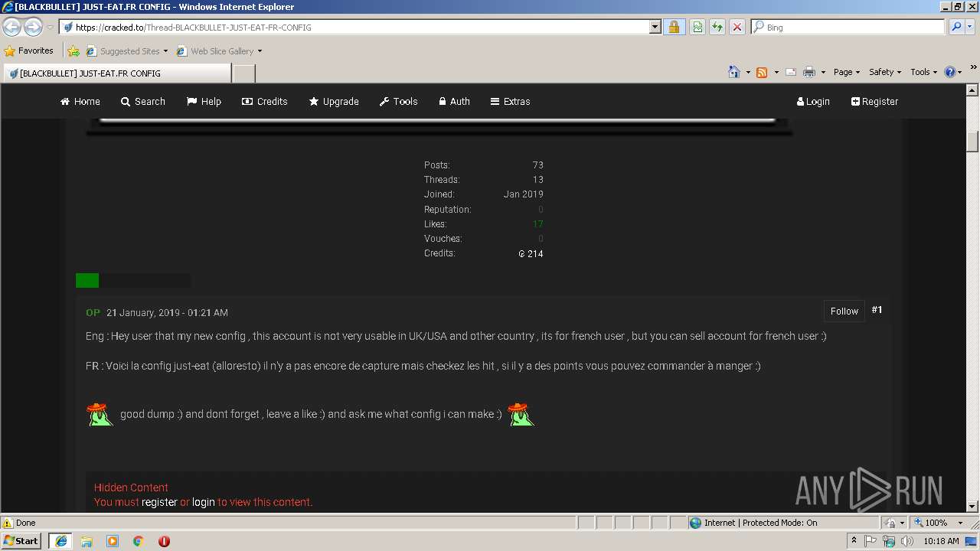Screen dimensions: 980x551
Task: Click the 10:18 AM system clock
Action: (x=941, y=541)
